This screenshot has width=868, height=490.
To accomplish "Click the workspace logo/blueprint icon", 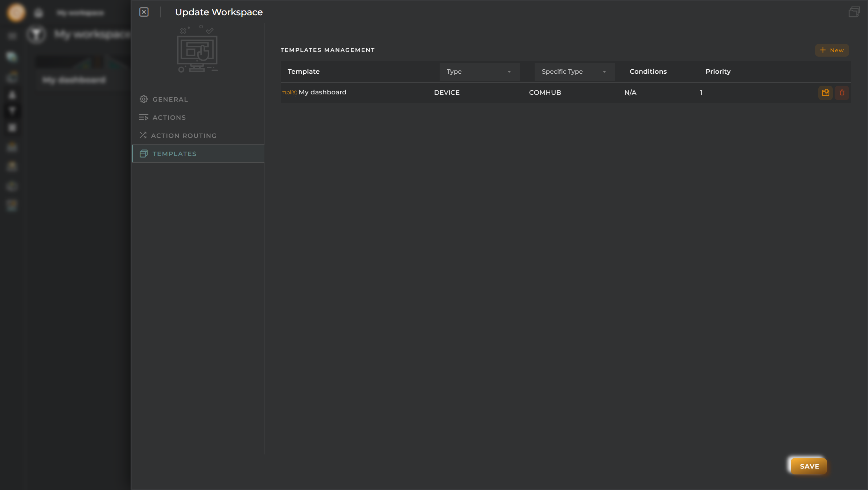I will tap(197, 50).
